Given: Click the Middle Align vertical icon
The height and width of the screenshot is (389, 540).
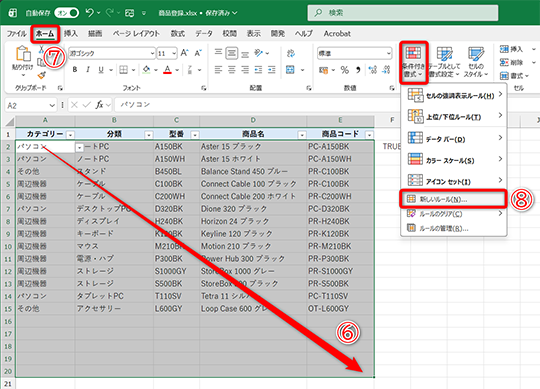Looking at the screenshot, I should 231,53.
